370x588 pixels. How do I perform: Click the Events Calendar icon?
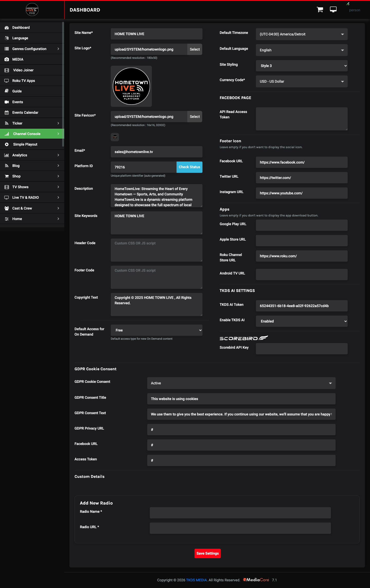tap(7, 112)
